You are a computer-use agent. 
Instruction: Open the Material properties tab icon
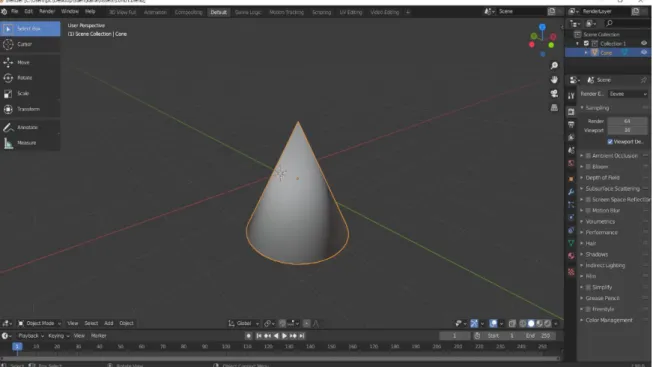pos(571,256)
